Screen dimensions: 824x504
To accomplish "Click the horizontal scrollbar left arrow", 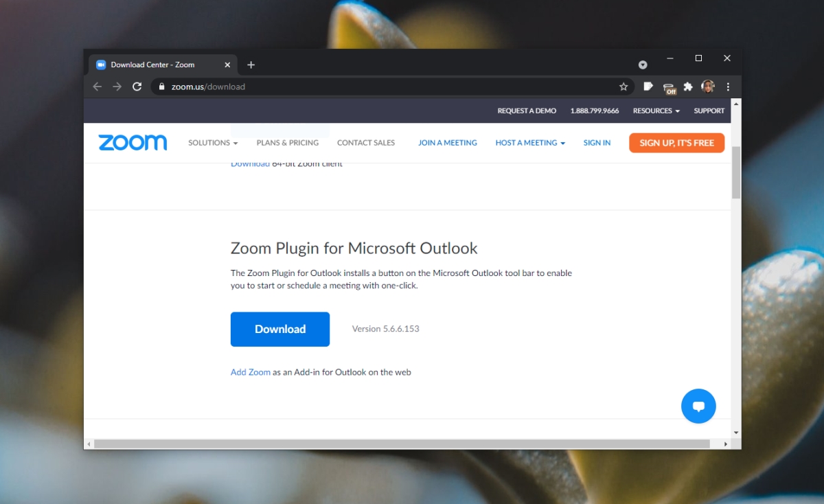I will click(89, 444).
